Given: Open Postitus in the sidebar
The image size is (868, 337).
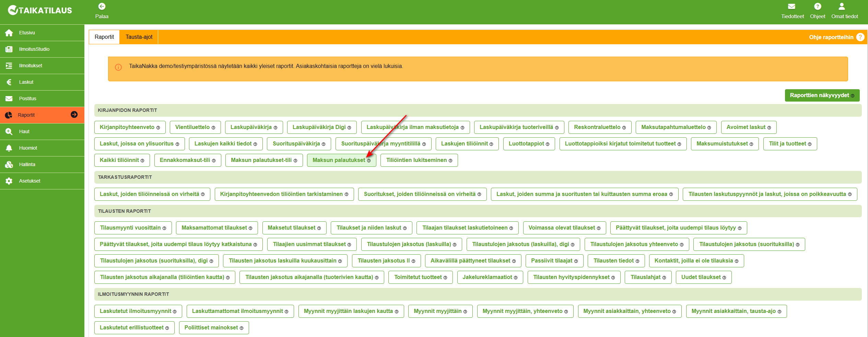Looking at the screenshot, I should tap(27, 99).
